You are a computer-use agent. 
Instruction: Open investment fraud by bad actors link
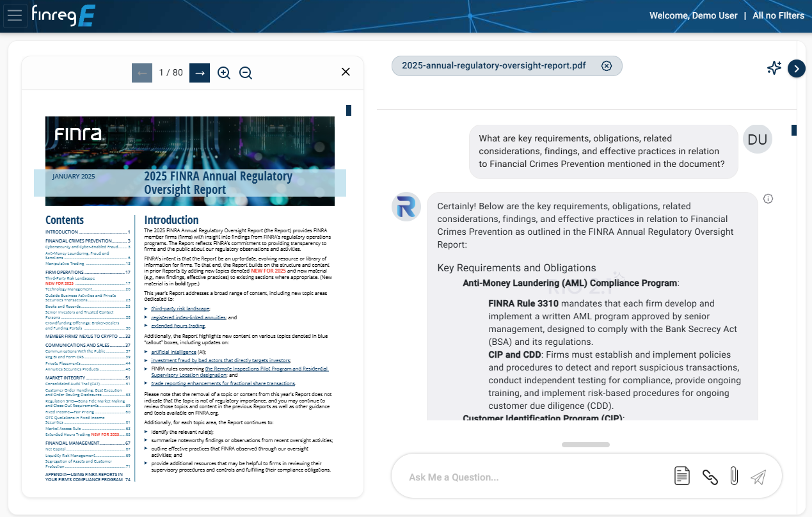pyautogui.click(x=221, y=360)
